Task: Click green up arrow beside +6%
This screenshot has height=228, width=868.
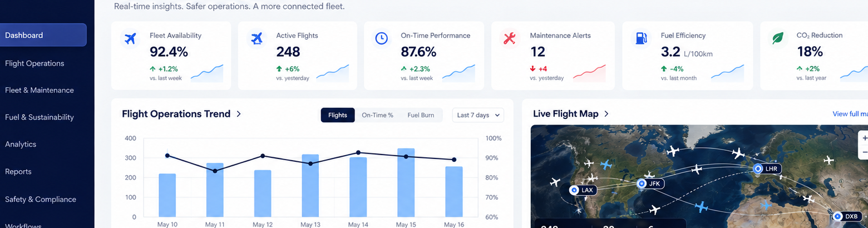Action: point(279,69)
